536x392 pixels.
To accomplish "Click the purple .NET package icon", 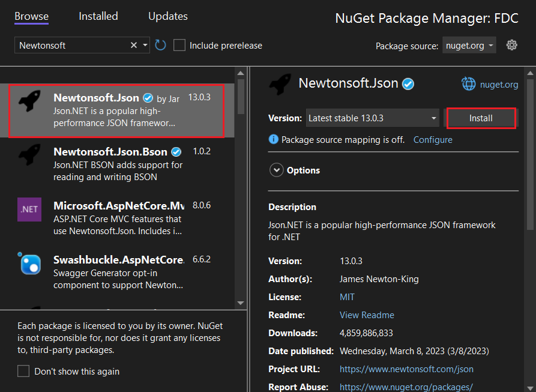I will (x=29, y=209).
